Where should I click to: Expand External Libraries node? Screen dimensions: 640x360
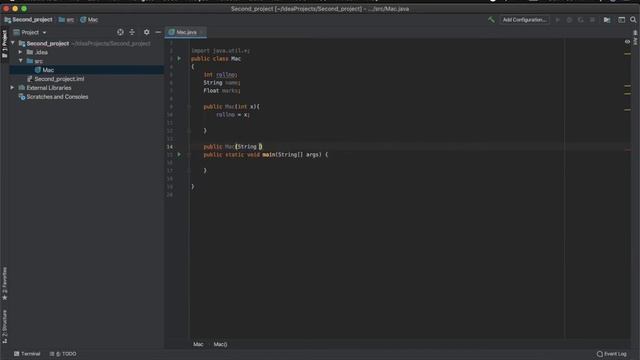point(12,88)
